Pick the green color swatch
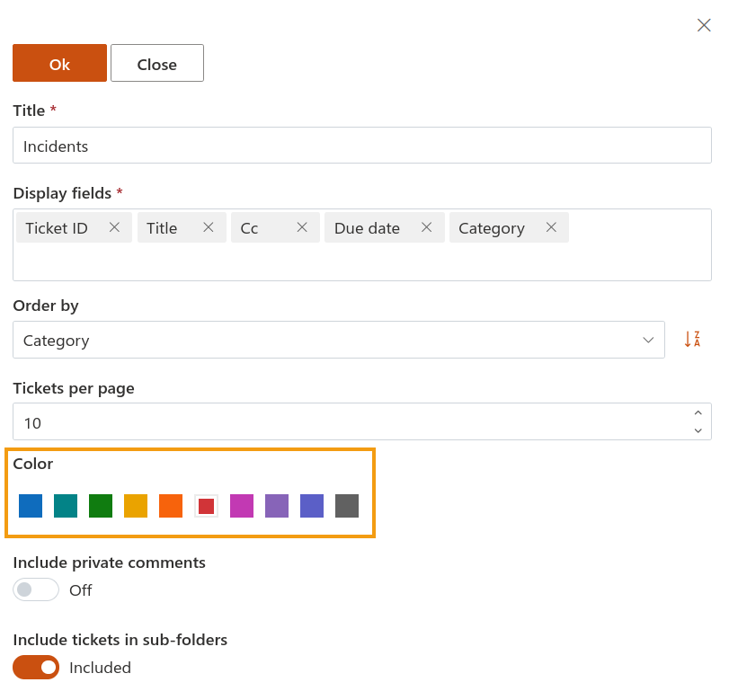The image size is (729, 700). (101, 506)
